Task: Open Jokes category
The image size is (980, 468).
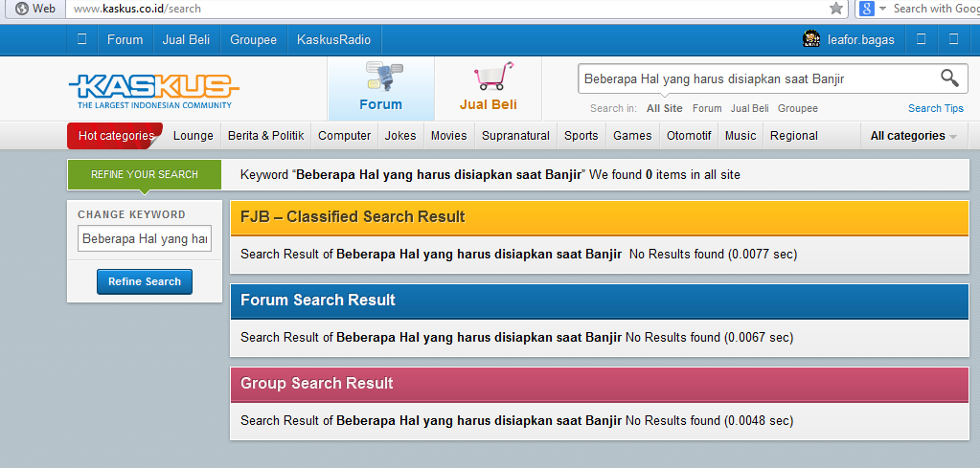Action: tap(400, 135)
